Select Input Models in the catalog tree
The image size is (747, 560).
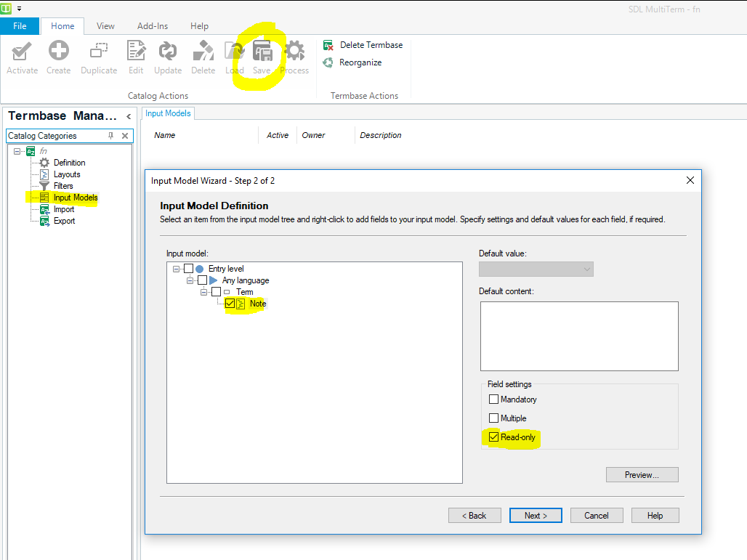pyautogui.click(x=75, y=198)
